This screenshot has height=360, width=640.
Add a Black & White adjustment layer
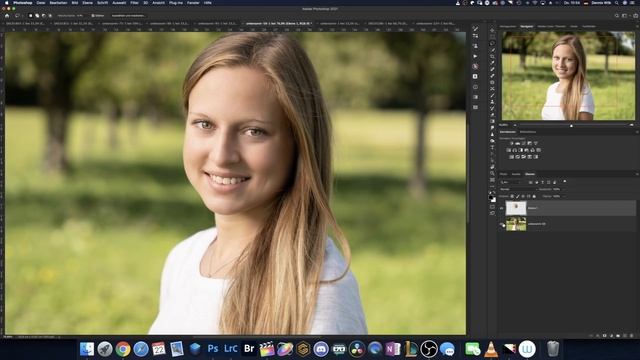(x=520, y=150)
